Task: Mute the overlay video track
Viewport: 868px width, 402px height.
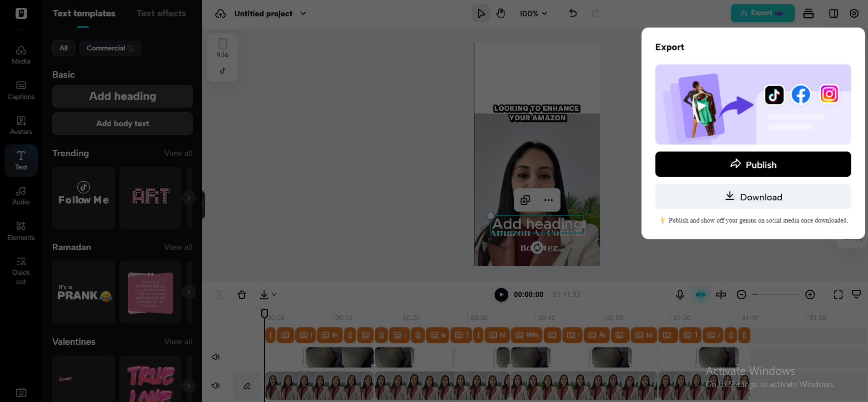Action: [x=216, y=357]
